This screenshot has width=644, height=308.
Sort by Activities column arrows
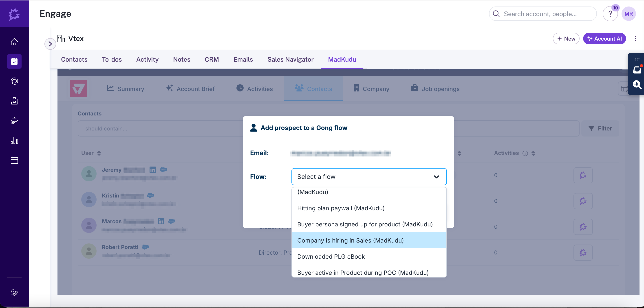(533, 153)
